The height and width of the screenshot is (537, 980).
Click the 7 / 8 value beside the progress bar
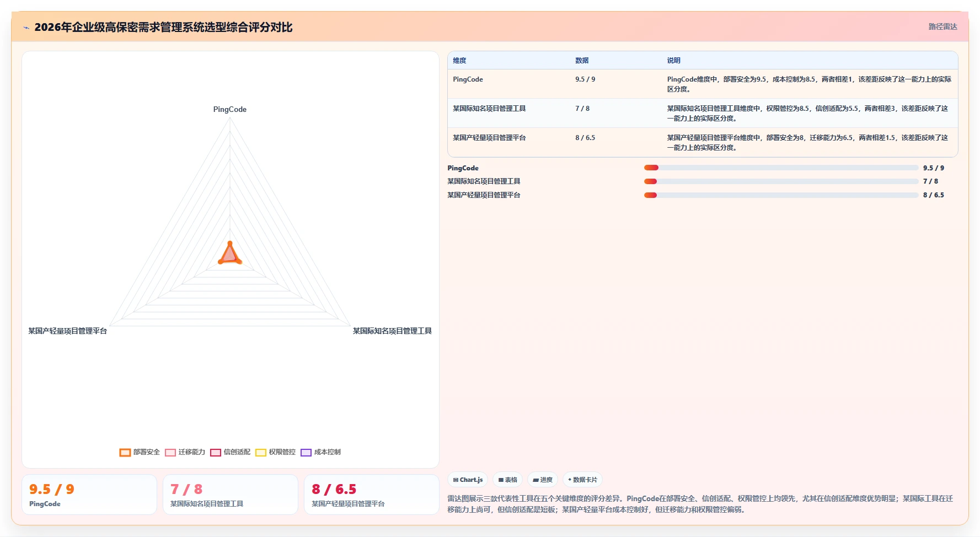click(x=930, y=181)
